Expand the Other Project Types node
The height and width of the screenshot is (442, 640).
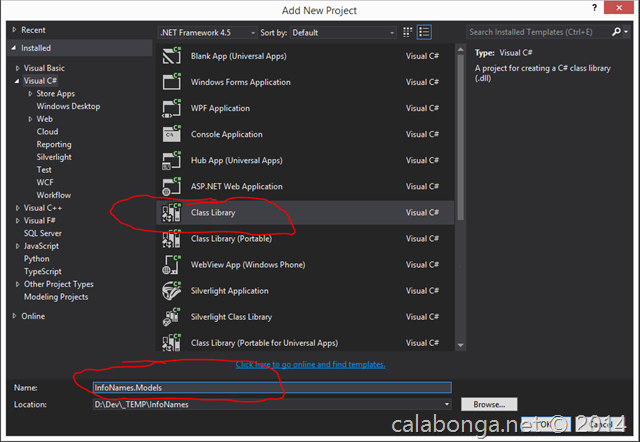coord(18,284)
